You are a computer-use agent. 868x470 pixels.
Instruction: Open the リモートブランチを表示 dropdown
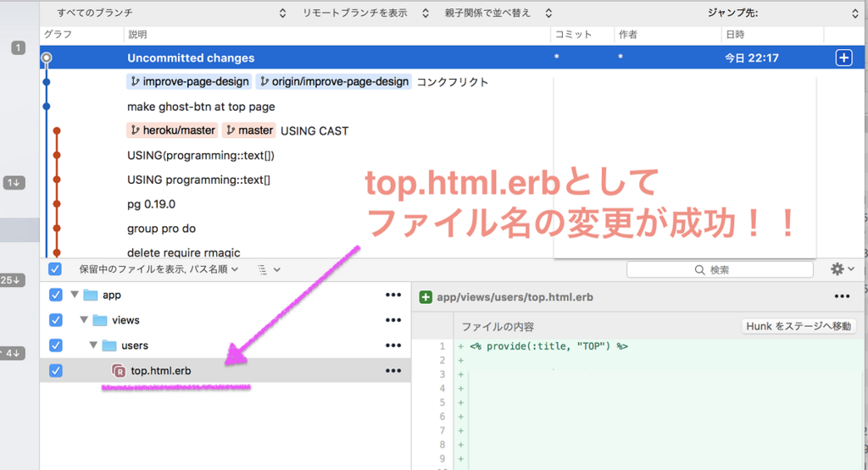tap(365, 13)
